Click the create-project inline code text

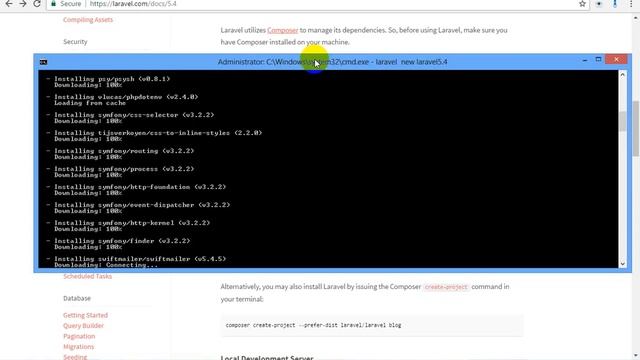click(446, 287)
